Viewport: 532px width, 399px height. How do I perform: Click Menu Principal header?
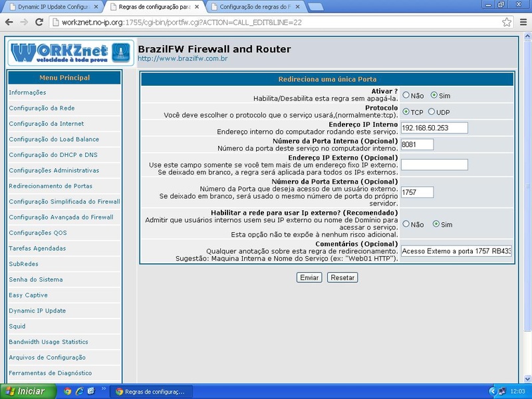pos(65,78)
